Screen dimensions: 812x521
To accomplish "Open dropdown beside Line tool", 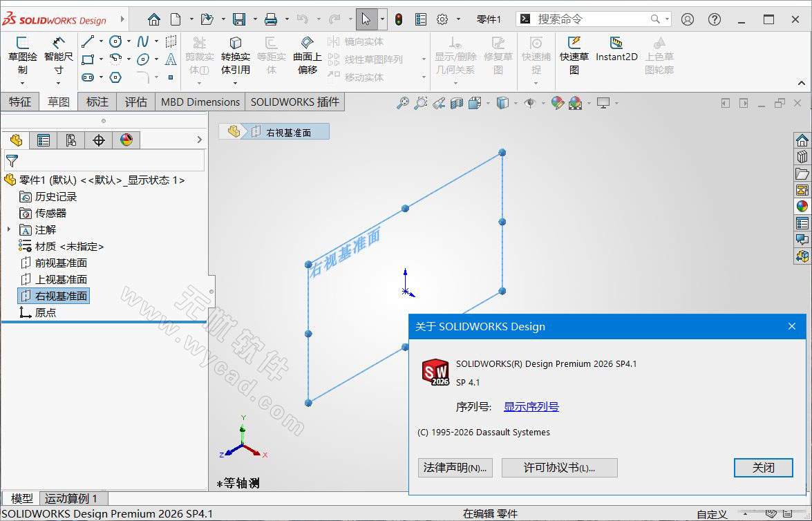I will coord(101,41).
